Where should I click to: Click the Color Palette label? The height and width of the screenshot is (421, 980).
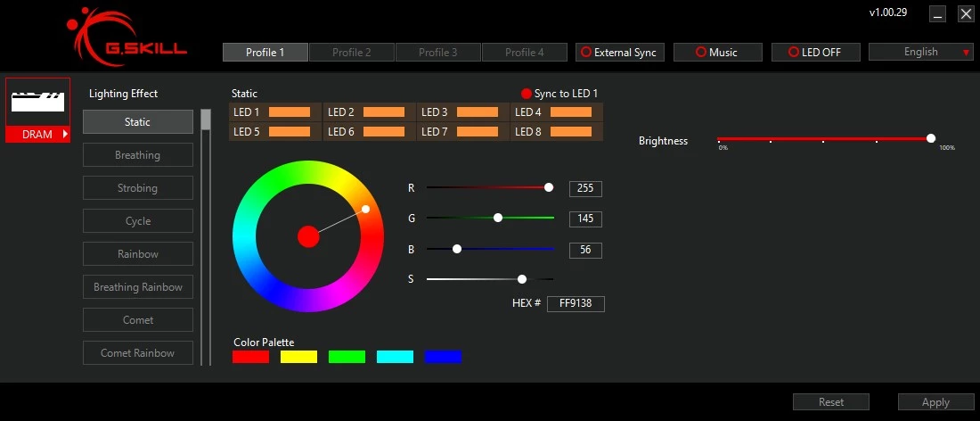click(264, 343)
